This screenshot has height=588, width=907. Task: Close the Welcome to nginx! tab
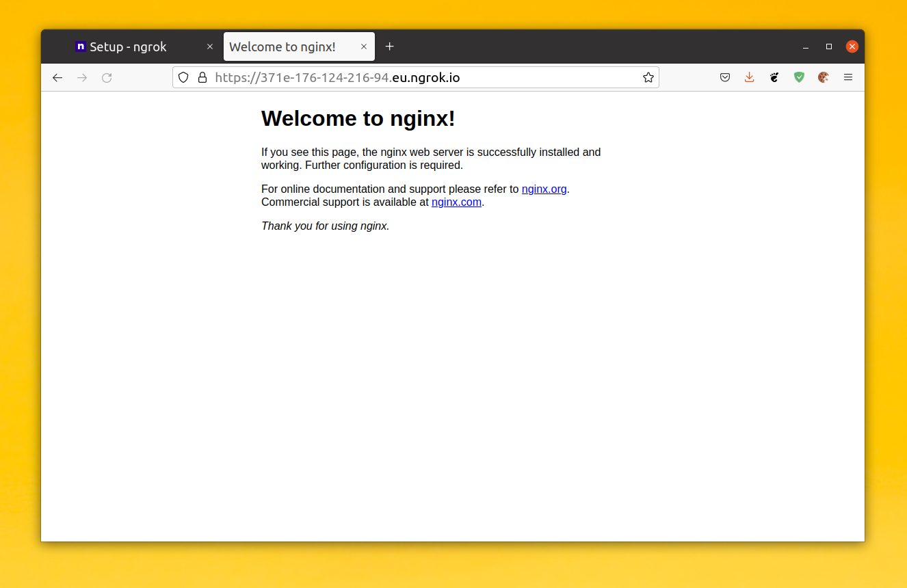(x=364, y=47)
